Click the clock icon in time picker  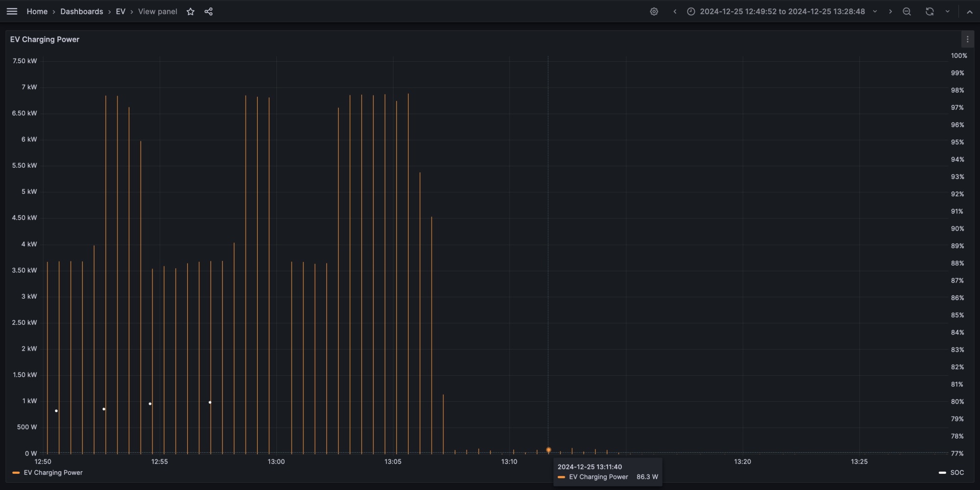[691, 11]
